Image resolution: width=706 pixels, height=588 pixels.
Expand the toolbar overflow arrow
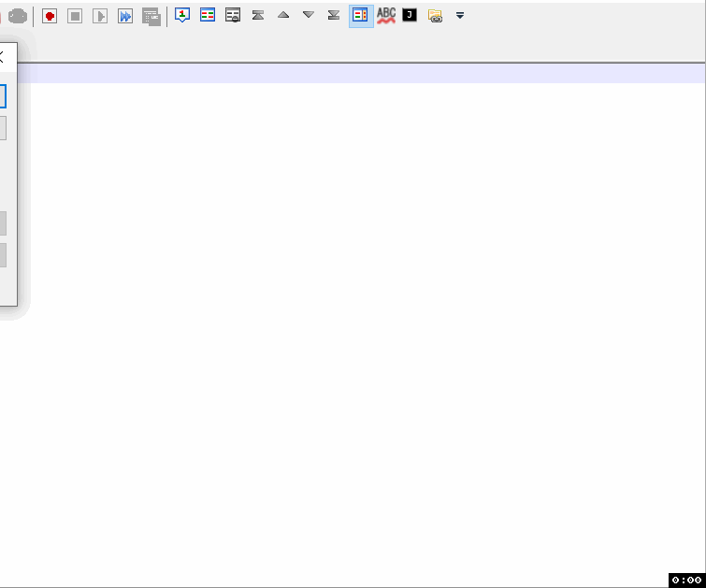pos(460,16)
